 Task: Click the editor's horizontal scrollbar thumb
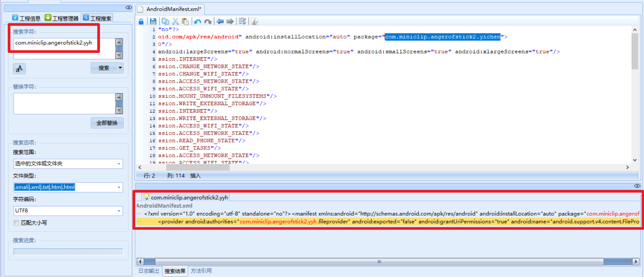(198, 167)
